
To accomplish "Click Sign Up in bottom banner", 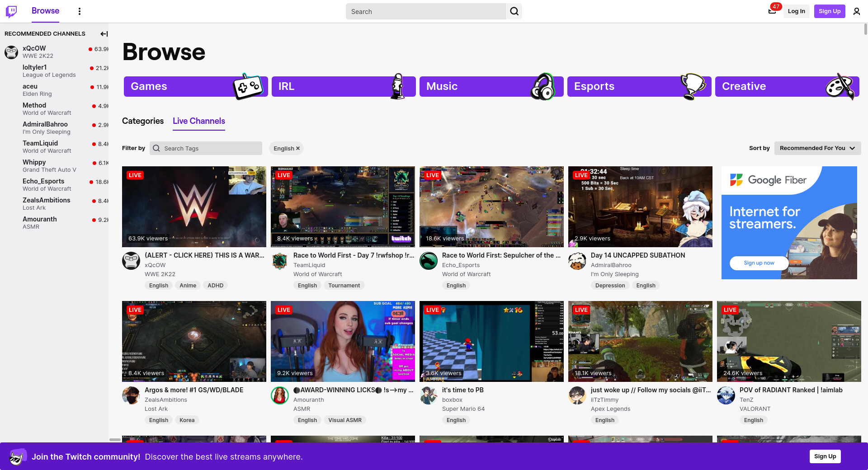I will tap(825, 456).
